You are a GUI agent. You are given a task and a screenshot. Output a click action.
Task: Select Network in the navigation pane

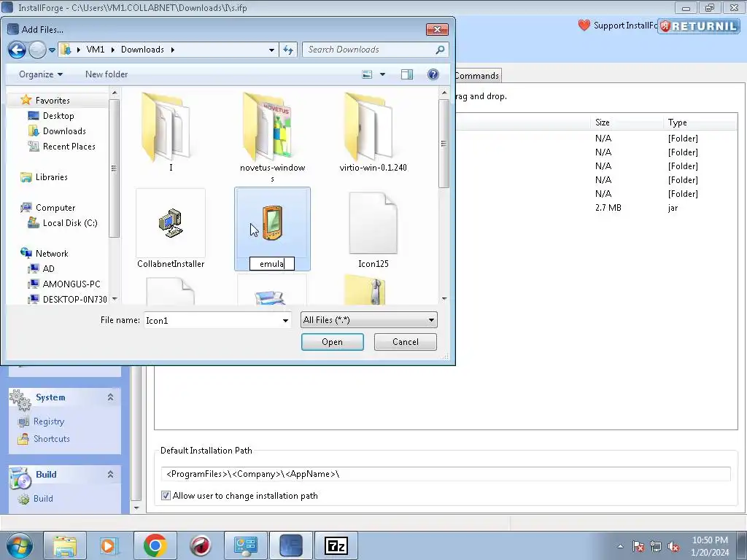(52, 253)
